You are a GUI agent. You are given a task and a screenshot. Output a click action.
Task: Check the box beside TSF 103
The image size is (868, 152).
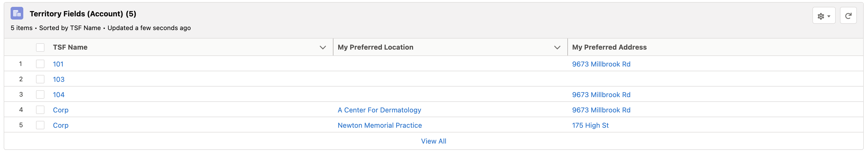(x=40, y=79)
